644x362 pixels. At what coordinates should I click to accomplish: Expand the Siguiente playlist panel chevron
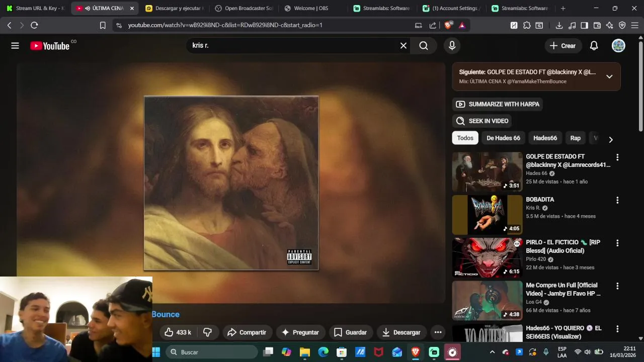(609, 76)
